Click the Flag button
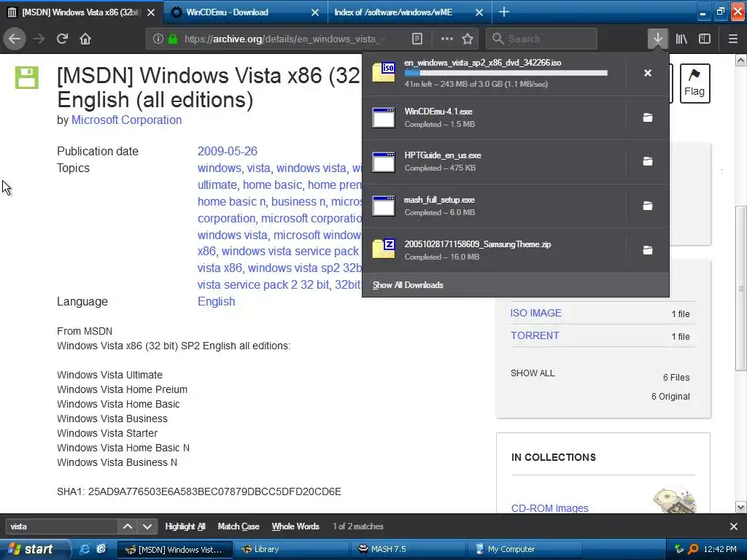Image resolution: width=747 pixels, height=560 pixels. tap(694, 83)
